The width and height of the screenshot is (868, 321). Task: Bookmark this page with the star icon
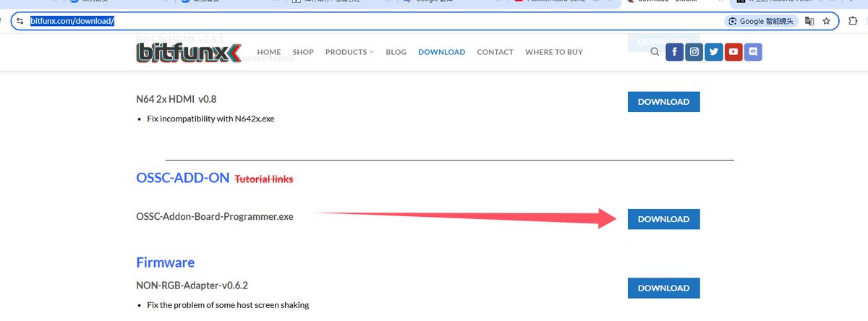click(827, 21)
